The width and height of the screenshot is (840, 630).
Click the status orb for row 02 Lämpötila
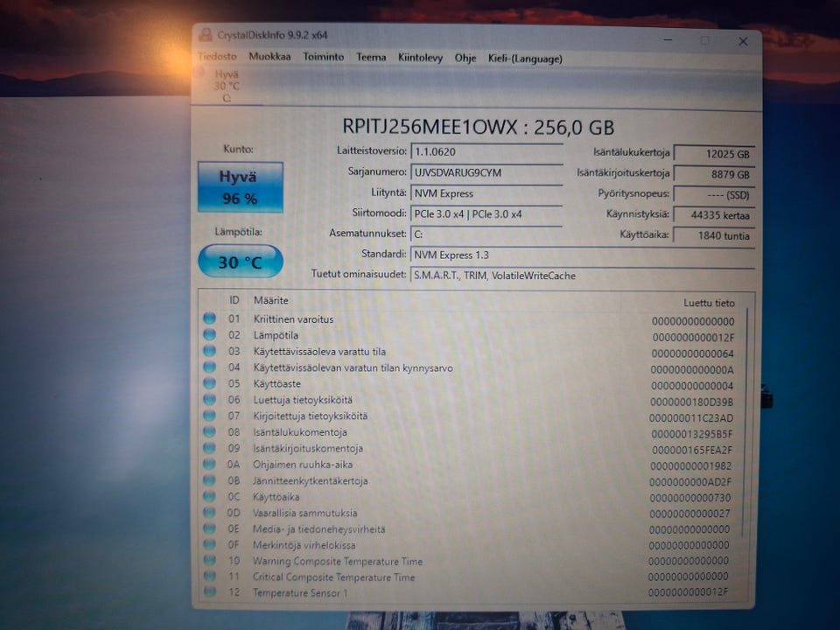point(209,335)
